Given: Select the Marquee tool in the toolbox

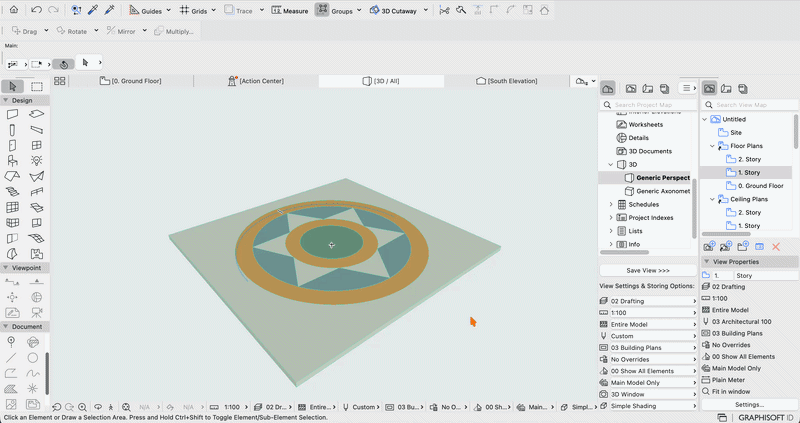Looking at the screenshot, I should [37, 87].
